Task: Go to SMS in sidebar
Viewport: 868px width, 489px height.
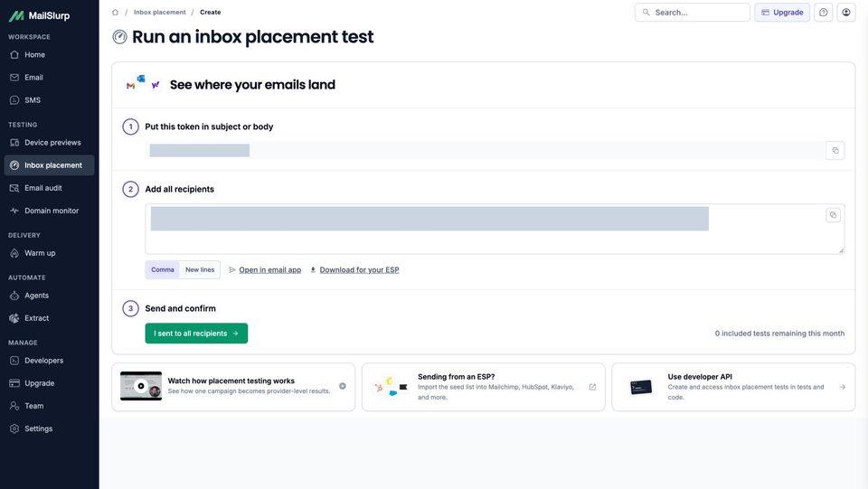Action: pos(49,100)
